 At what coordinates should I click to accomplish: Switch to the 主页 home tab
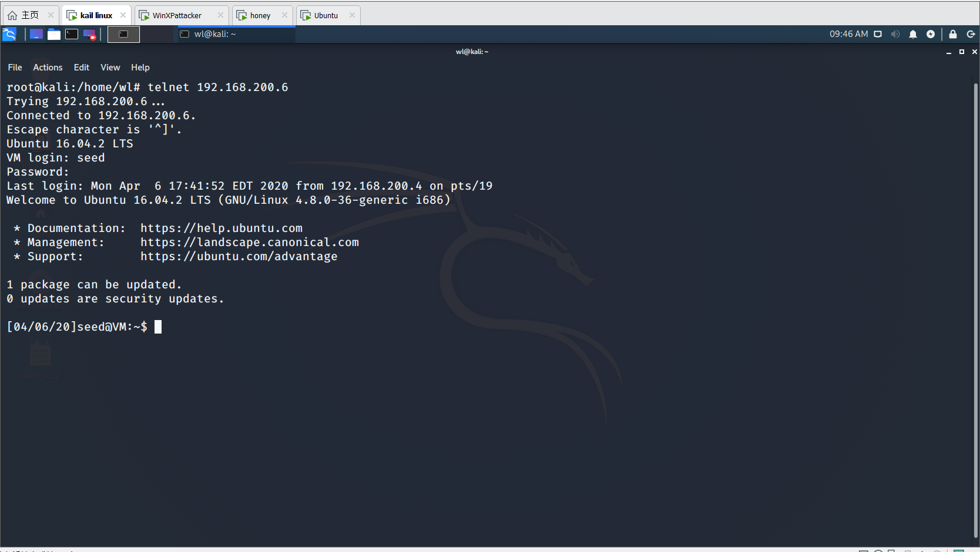tap(30, 15)
